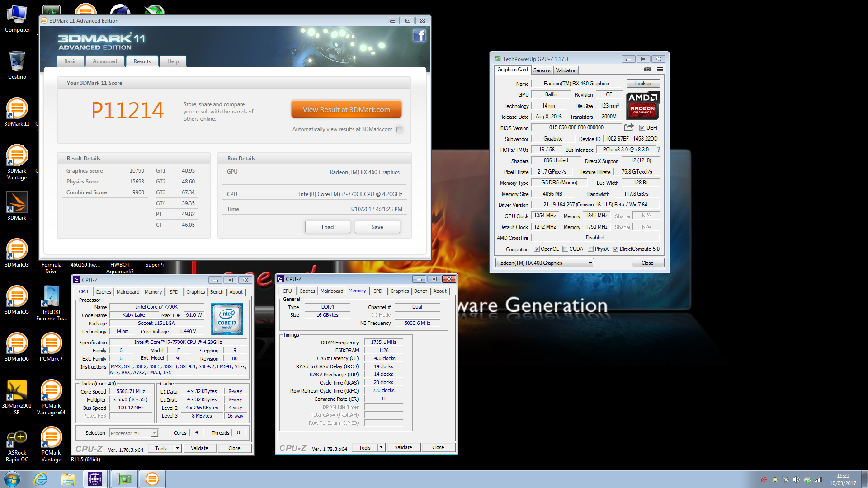Click Close button in right CPU-Z
Image resolution: width=868 pixels, height=488 pixels.
click(x=438, y=447)
